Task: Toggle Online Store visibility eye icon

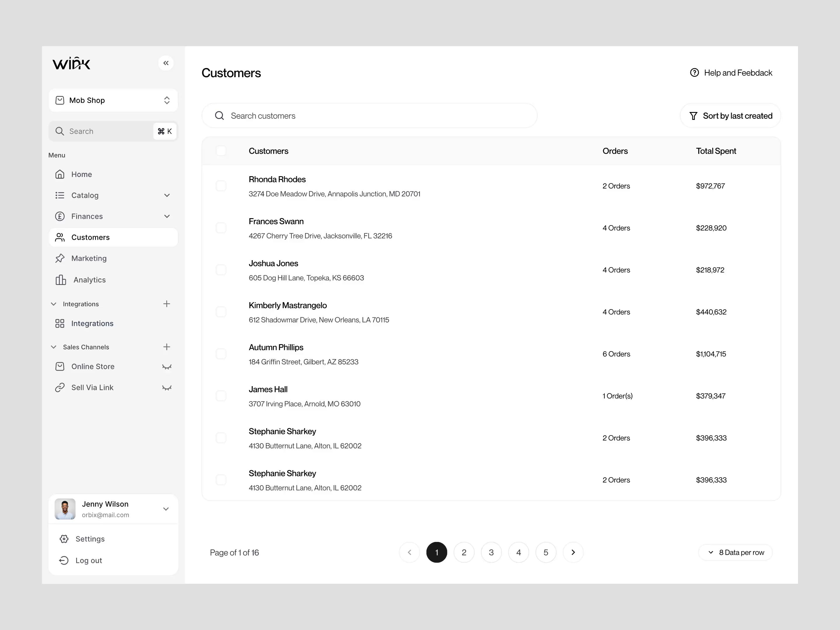Action: [x=167, y=367]
